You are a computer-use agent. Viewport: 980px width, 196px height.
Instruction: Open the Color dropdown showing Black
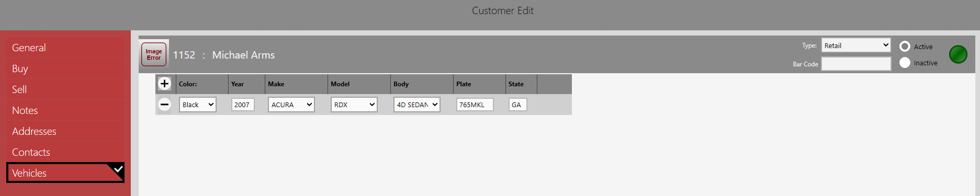(x=198, y=105)
